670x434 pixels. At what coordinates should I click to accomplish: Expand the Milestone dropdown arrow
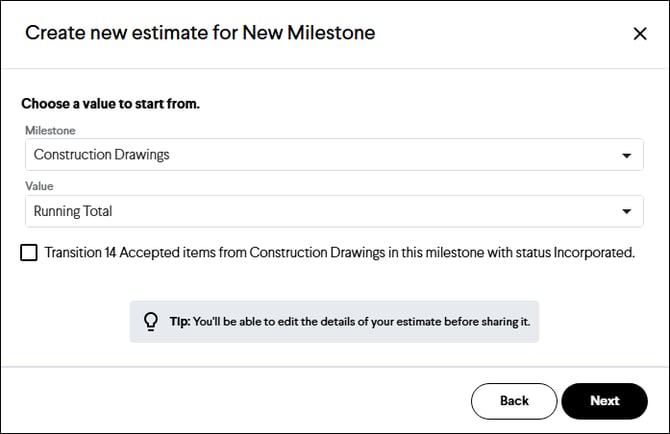tap(626, 156)
